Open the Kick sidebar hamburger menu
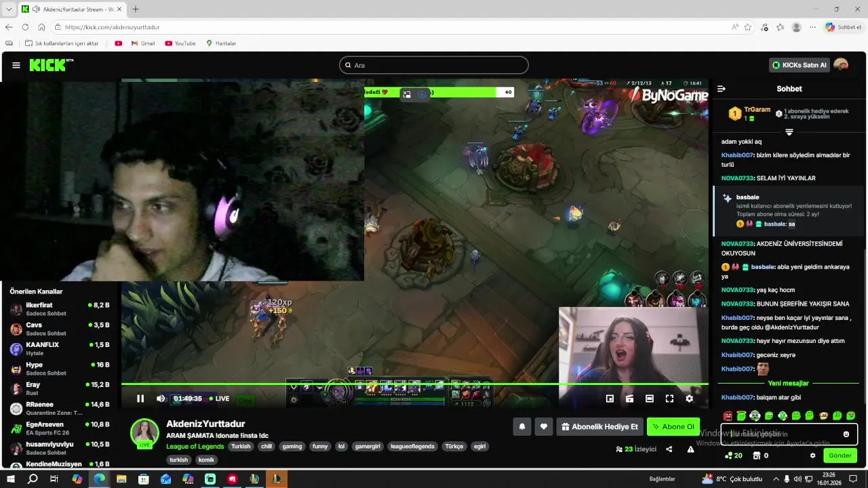The image size is (868, 488). point(16,65)
